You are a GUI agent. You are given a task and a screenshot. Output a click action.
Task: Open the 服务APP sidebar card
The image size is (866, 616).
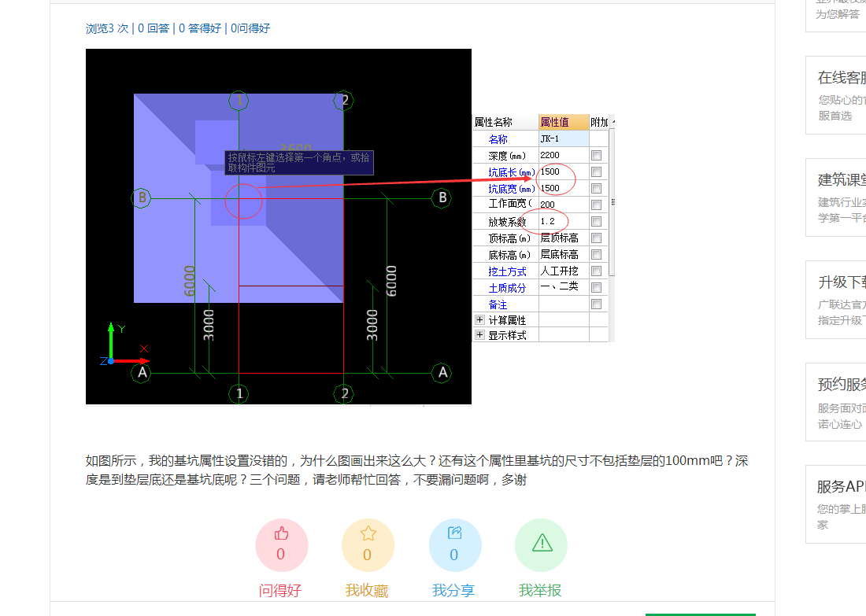click(835, 504)
